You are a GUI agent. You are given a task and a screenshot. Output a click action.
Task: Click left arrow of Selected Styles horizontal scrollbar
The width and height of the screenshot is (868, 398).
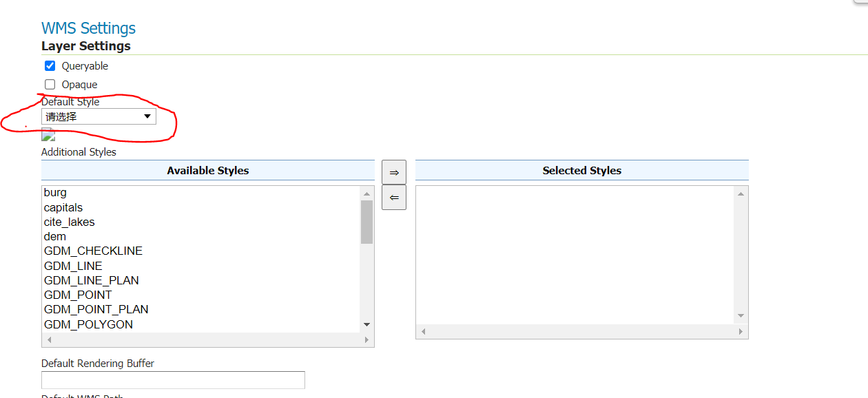coord(424,332)
